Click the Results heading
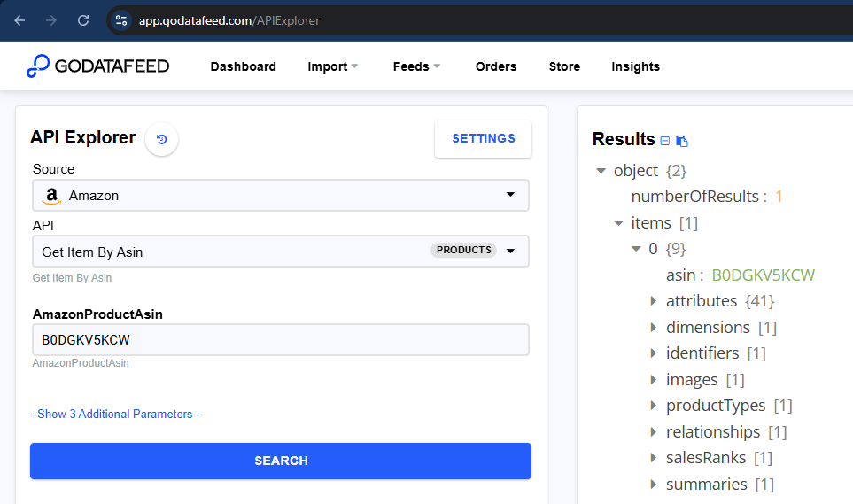The image size is (853, 504). 624,139
